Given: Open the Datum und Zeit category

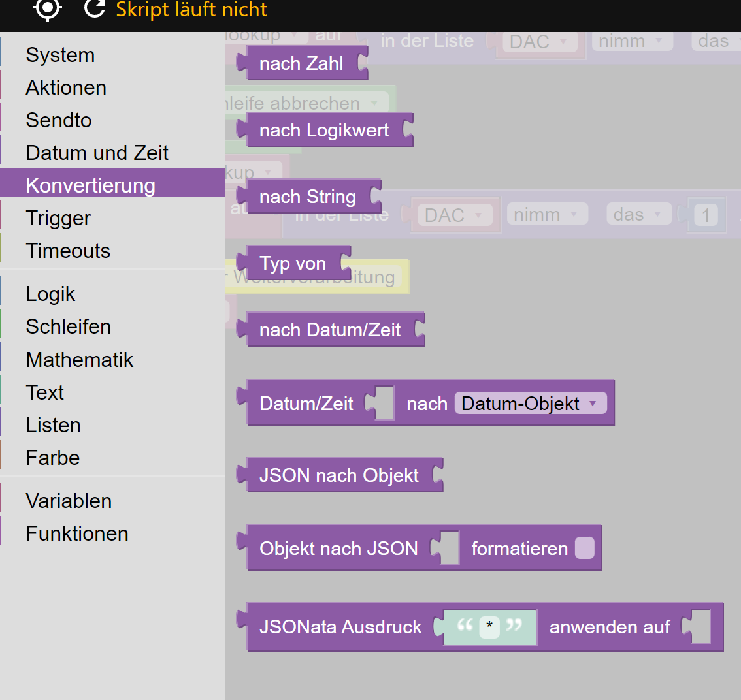Looking at the screenshot, I should click(97, 153).
